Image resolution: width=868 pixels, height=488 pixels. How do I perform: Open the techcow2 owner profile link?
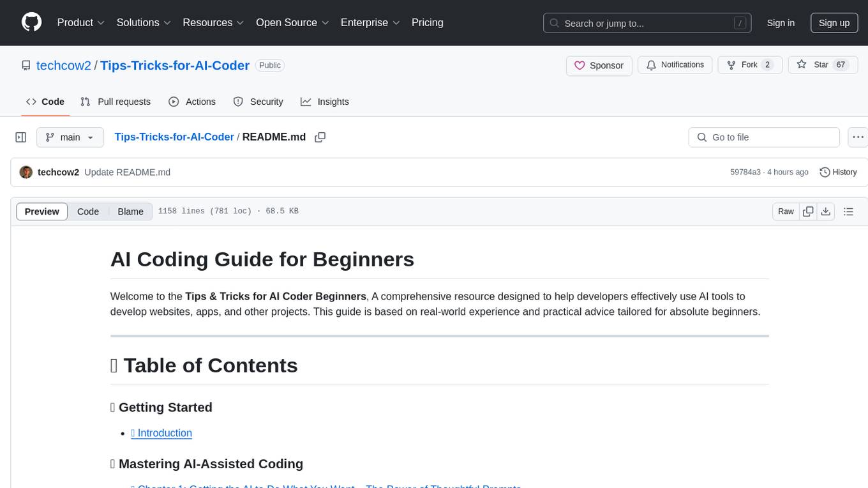pyautogui.click(x=64, y=65)
